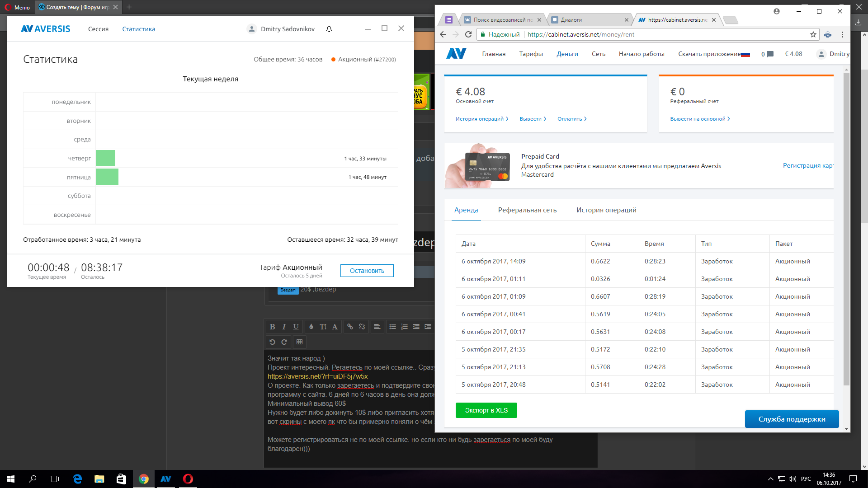Open Статистика tab in Aversis app
868x488 pixels.
click(139, 29)
